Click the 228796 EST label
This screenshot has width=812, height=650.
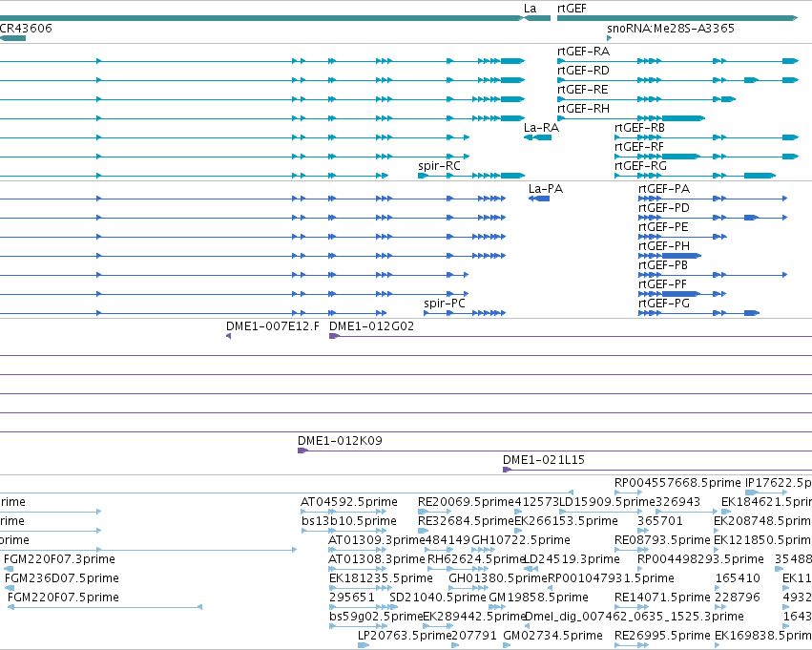(738, 598)
